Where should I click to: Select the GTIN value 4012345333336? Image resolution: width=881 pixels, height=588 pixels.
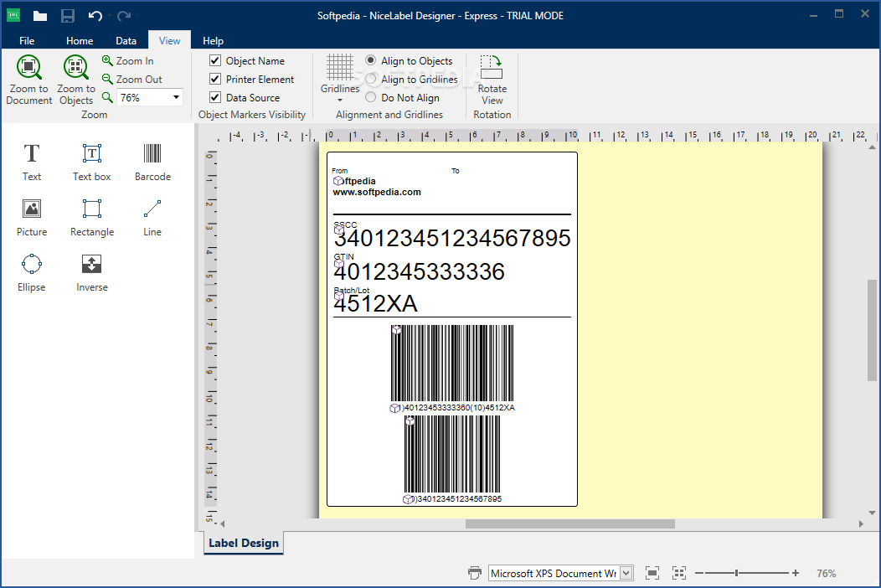point(420,272)
